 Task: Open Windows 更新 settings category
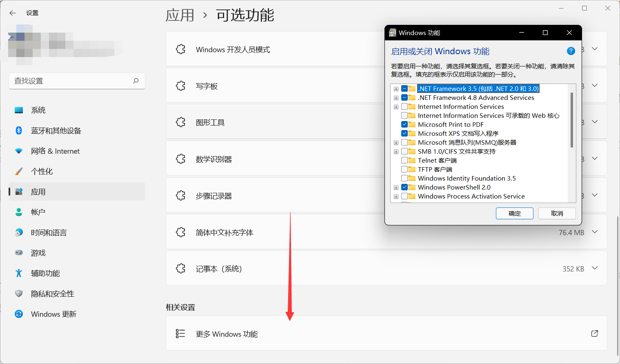[77, 314]
